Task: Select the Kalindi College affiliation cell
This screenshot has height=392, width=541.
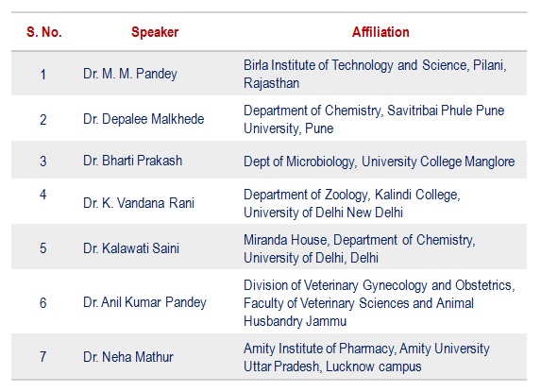Action: (352, 203)
